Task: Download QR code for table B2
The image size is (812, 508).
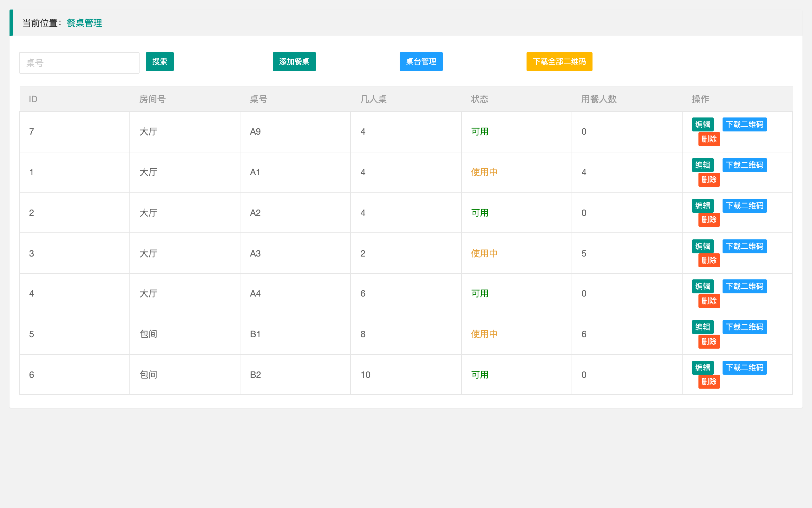Action: tap(744, 368)
